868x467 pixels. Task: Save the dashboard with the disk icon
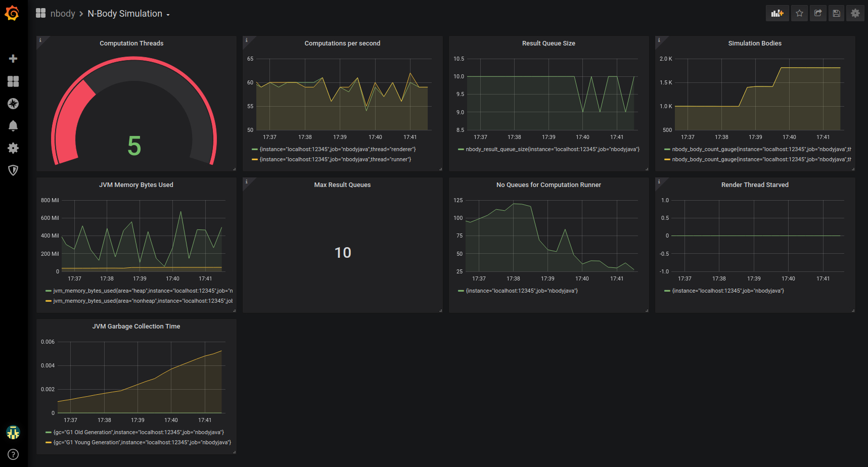(837, 14)
